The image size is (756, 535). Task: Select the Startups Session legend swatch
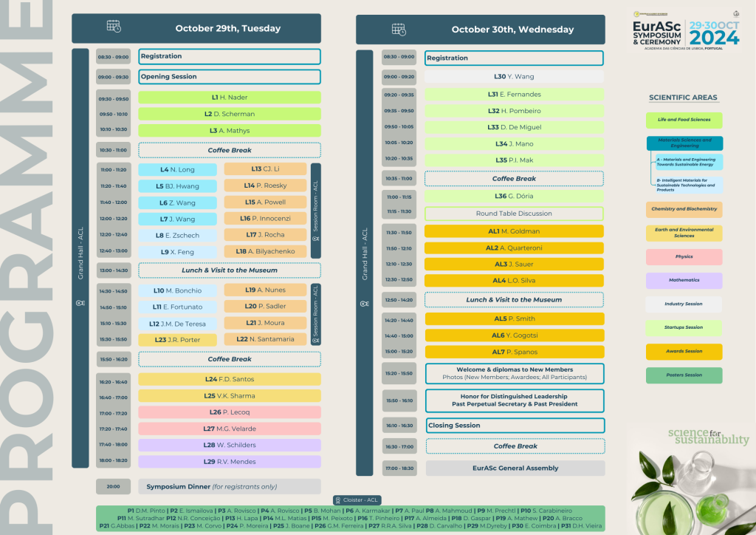tap(684, 327)
